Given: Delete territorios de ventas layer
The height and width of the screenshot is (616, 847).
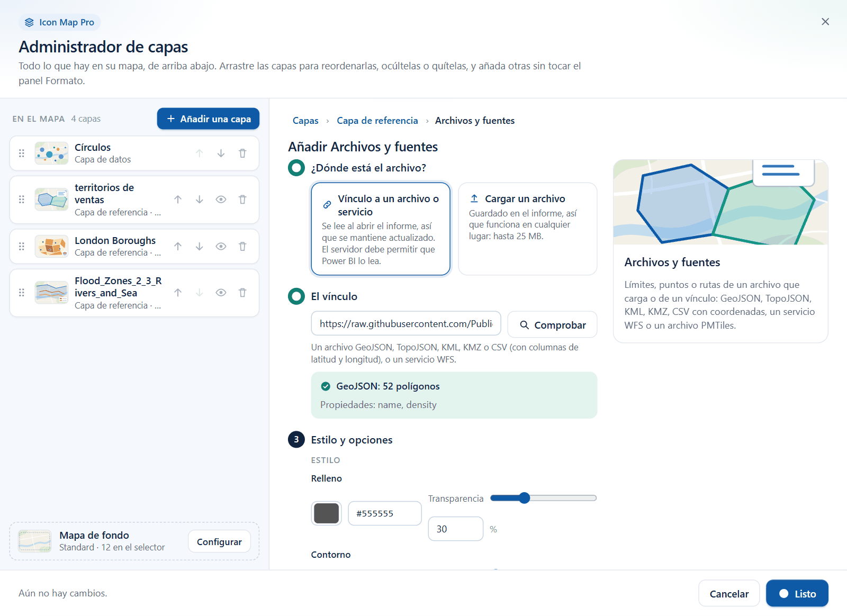Looking at the screenshot, I should (x=242, y=200).
